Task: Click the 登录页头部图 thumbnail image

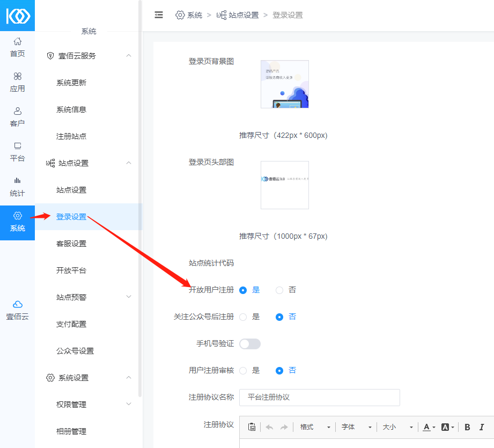Action: pyautogui.click(x=285, y=185)
